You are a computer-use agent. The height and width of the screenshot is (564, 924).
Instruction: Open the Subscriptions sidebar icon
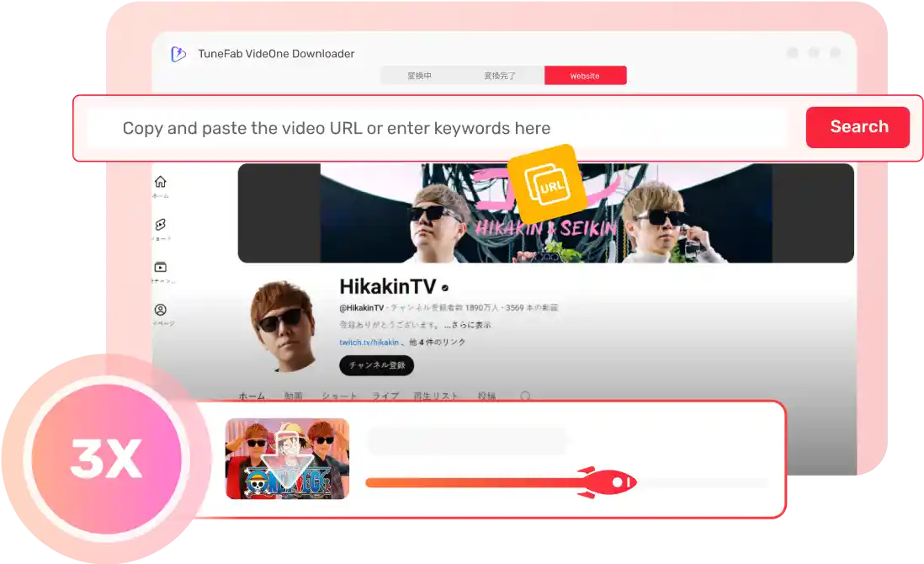160,267
